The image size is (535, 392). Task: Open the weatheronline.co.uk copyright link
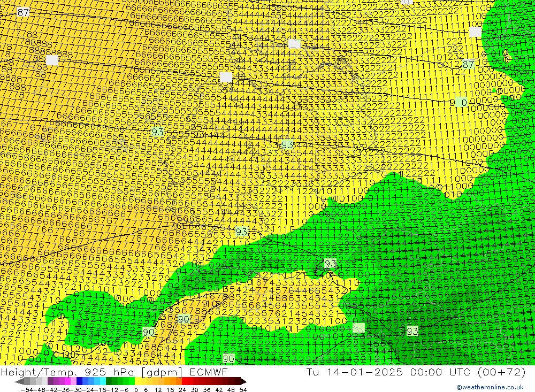[490, 387]
